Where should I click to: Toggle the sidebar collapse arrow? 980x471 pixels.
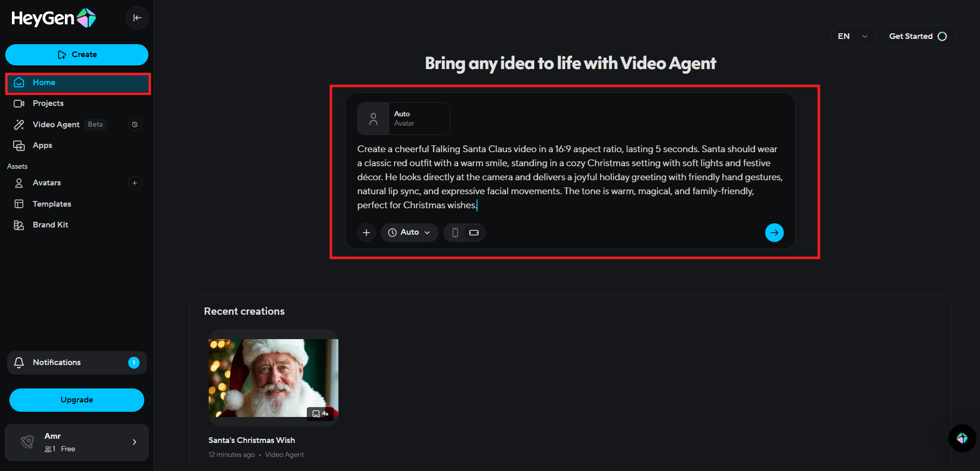(x=137, y=18)
